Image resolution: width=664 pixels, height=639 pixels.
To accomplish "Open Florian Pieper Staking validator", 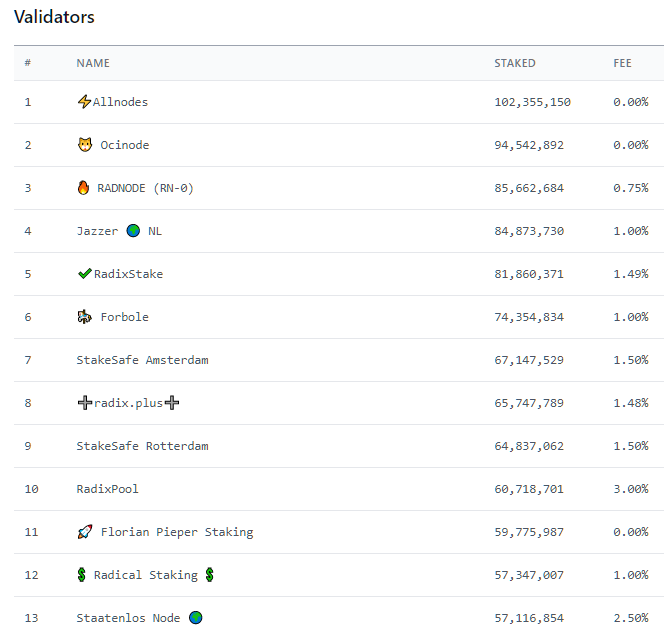I will 177,532.
